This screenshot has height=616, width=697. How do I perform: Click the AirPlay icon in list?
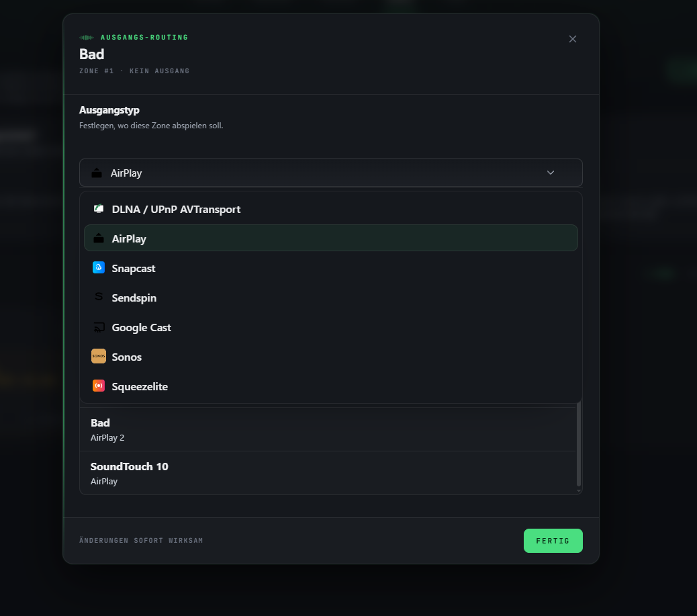click(x=99, y=238)
